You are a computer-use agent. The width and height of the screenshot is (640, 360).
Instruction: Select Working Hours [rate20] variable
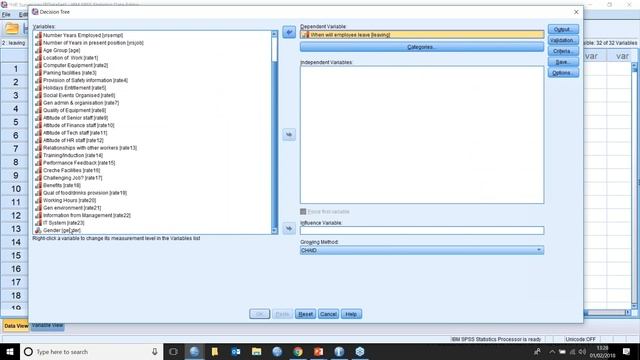point(69,200)
